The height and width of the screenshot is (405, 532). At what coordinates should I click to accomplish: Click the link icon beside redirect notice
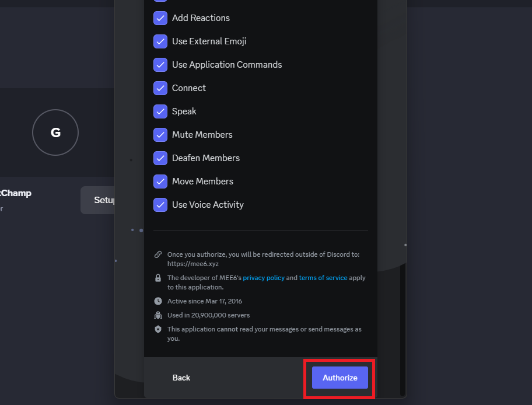coord(157,254)
